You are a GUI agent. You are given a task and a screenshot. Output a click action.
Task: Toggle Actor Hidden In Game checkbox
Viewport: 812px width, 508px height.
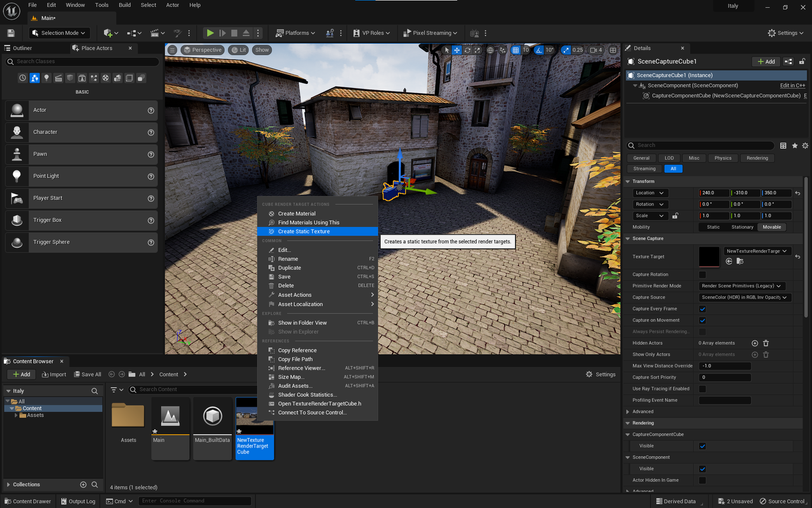[702, 481]
